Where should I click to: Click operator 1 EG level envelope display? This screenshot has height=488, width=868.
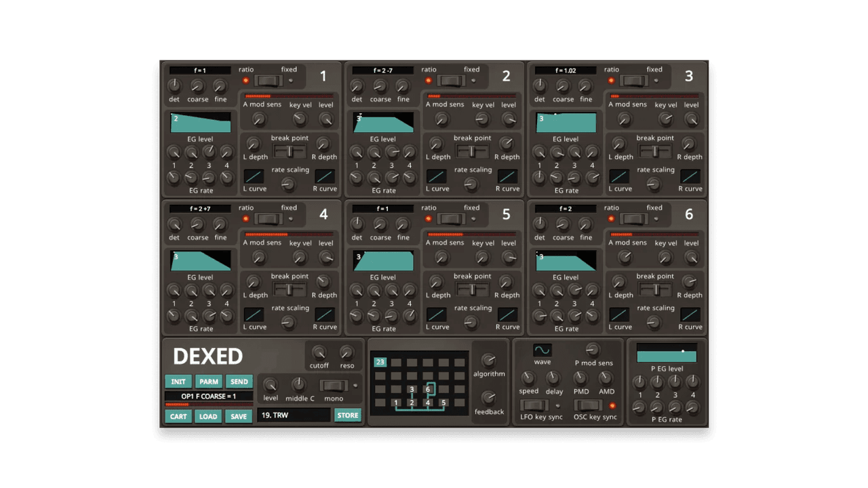click(x=200, y=123)
